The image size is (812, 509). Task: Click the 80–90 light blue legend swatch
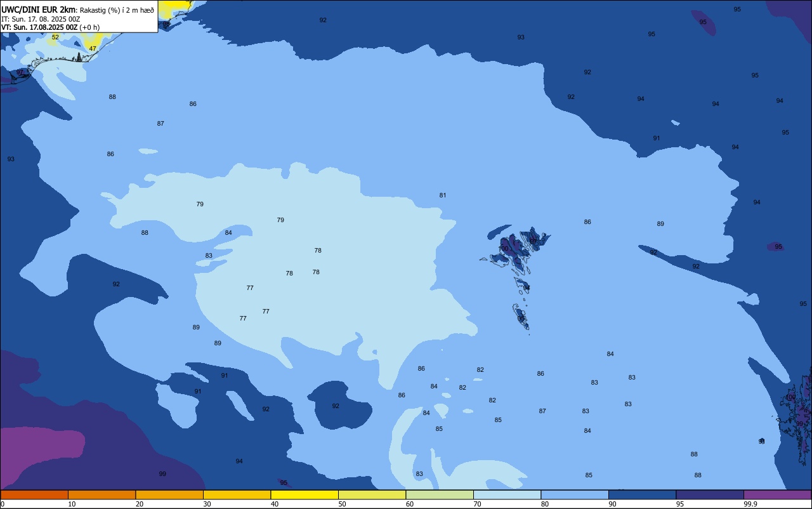[575, 494]
